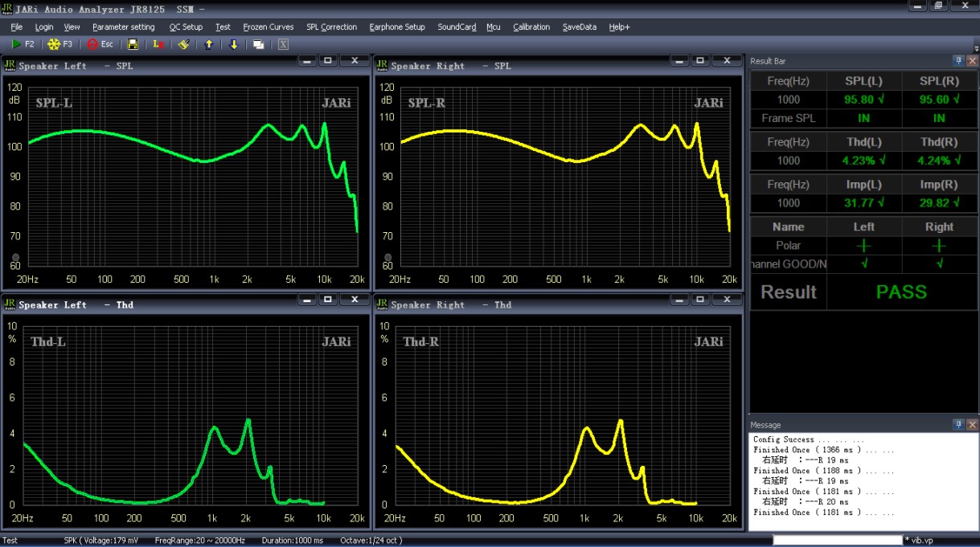Click the vib.vp file name input field

point(836,541)
